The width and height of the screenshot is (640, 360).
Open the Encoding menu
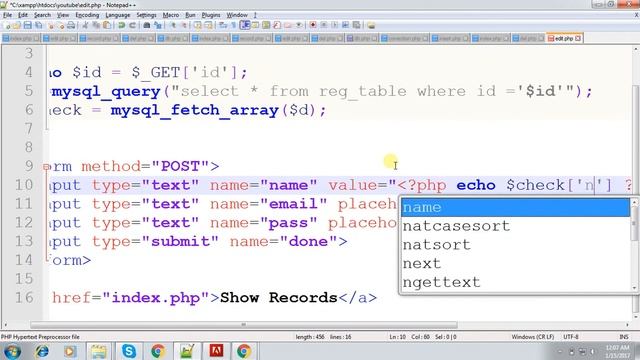87,15
